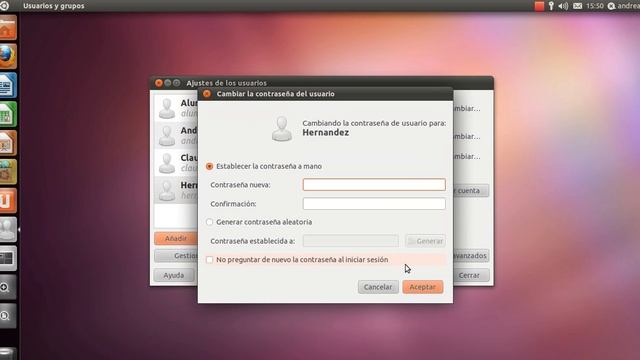Click the Alumno user avatar in list
The width and height of the screenshot is (640, 360).
tap(167, 108)
